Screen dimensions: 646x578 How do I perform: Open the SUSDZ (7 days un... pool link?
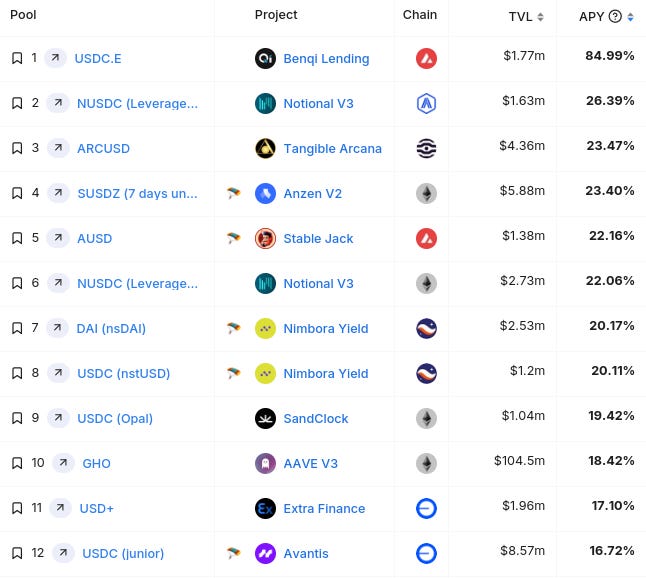138,193
